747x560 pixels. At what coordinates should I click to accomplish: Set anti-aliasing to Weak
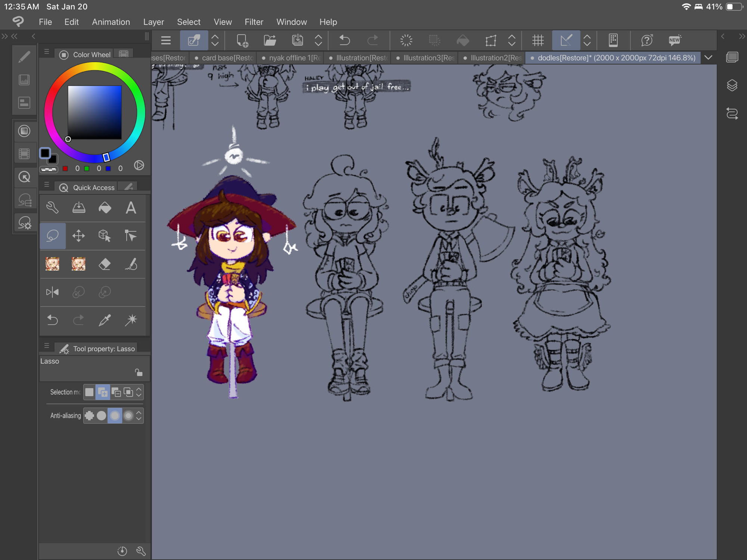click(101, 416)
